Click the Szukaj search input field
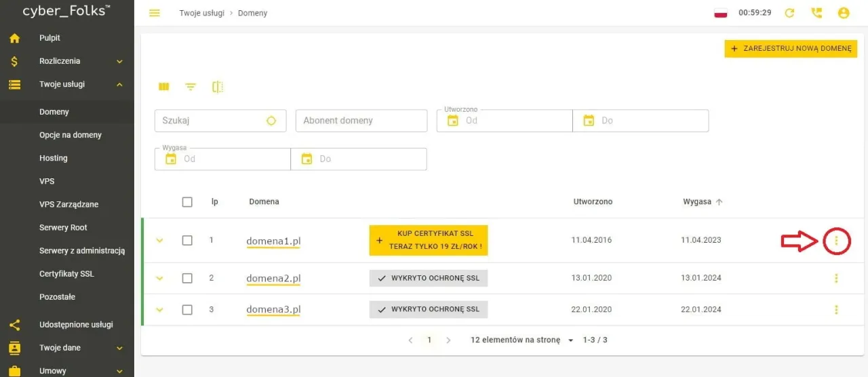This screenshot has height=377, width=868. pos(212,121)
